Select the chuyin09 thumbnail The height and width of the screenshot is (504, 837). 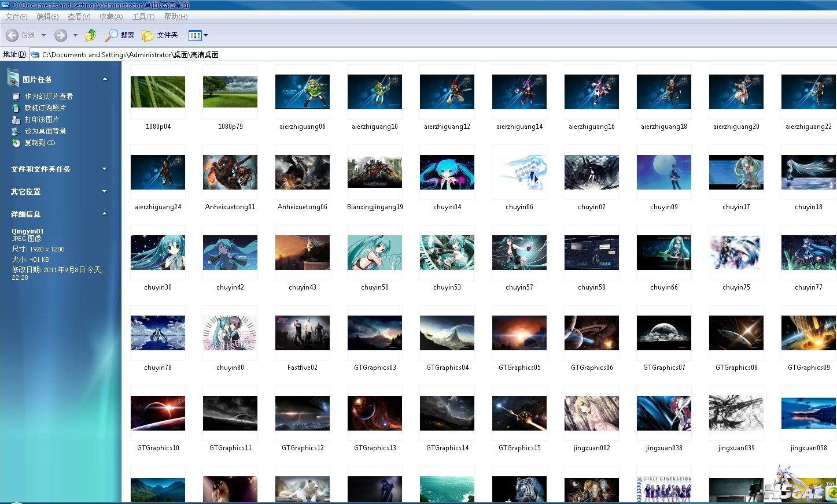pos(664,172)
